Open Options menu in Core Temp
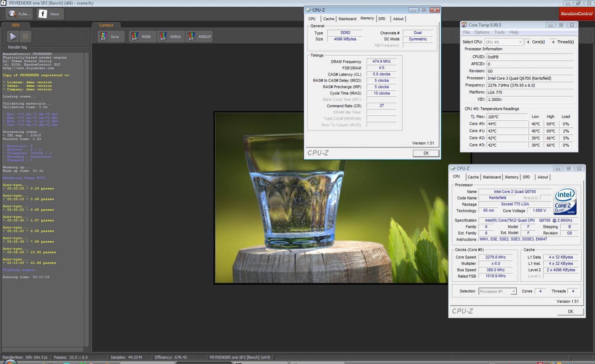This screenshot has height=364, width=595. click(x=482, y=32)
